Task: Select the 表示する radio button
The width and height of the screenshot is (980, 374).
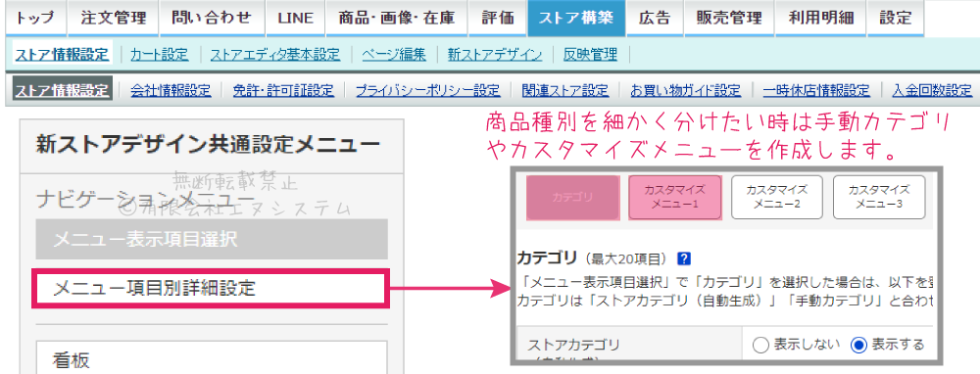Action: click(858, 345)
